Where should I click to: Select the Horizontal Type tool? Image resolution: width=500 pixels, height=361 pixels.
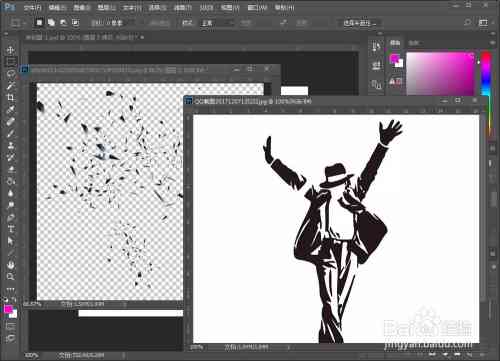coord(11,229)
